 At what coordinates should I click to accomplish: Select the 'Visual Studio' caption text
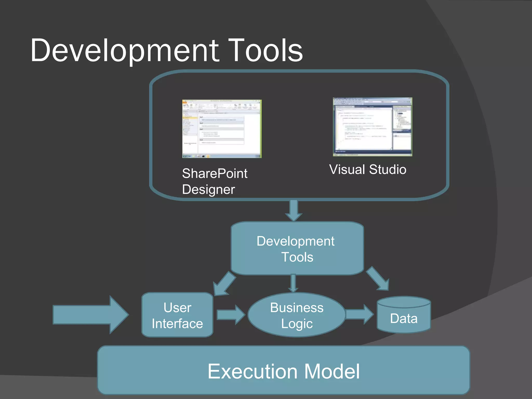(368, 169)
